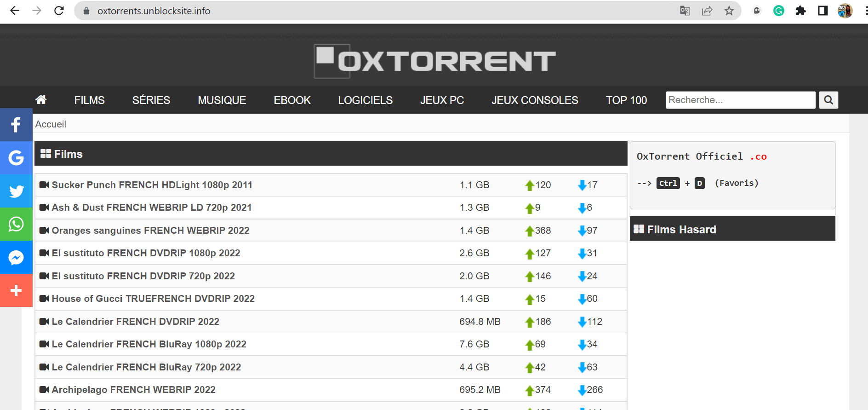This screenshot has height=410, width=868.
Task: Share on Twitter
Action: [x=16, y=191]
